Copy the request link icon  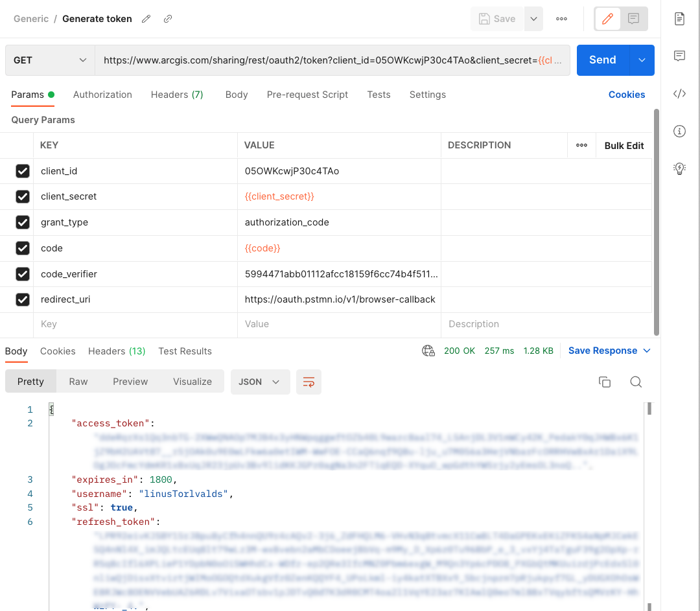(x=168, y=19)
